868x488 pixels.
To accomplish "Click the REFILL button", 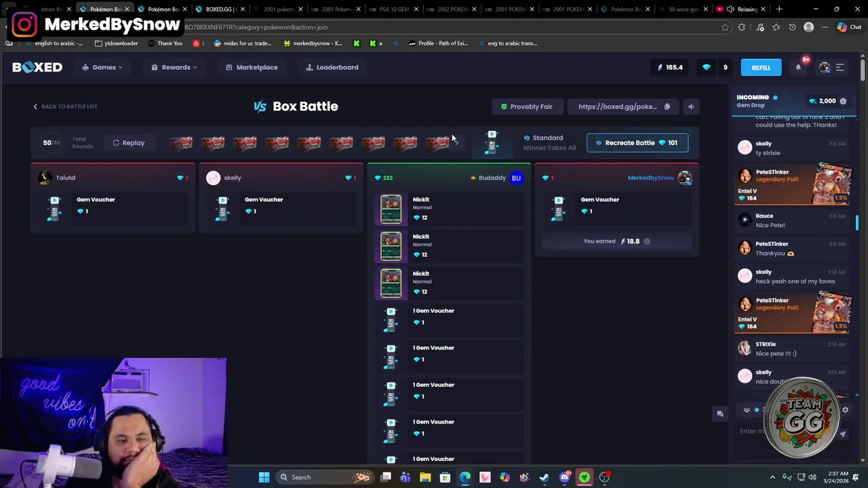I will coord(761,68).
